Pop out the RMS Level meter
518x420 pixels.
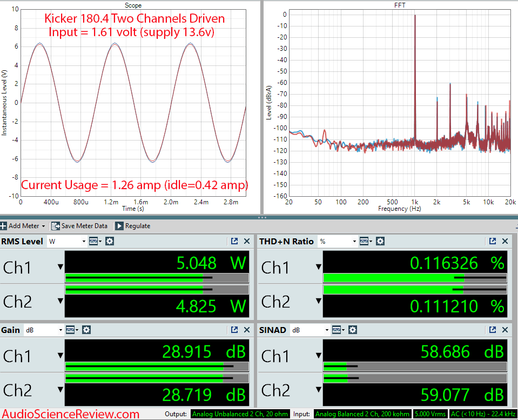[x=234, y=241]
